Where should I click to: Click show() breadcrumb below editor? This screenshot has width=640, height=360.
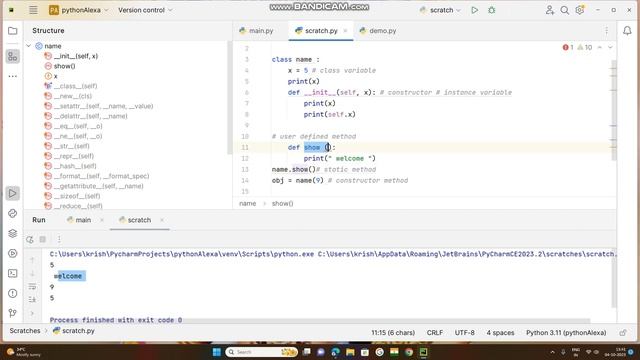pyautogui.click(x=282, y=203)
